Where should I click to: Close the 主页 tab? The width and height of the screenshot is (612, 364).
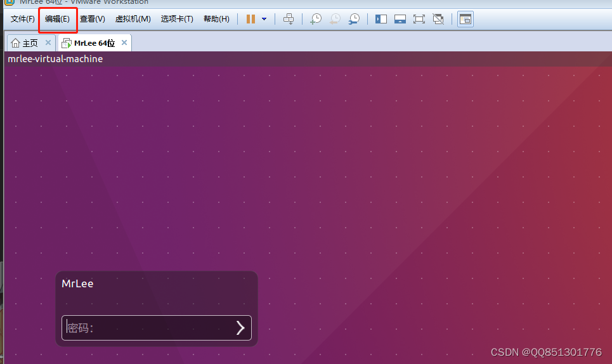click(48, 42)
